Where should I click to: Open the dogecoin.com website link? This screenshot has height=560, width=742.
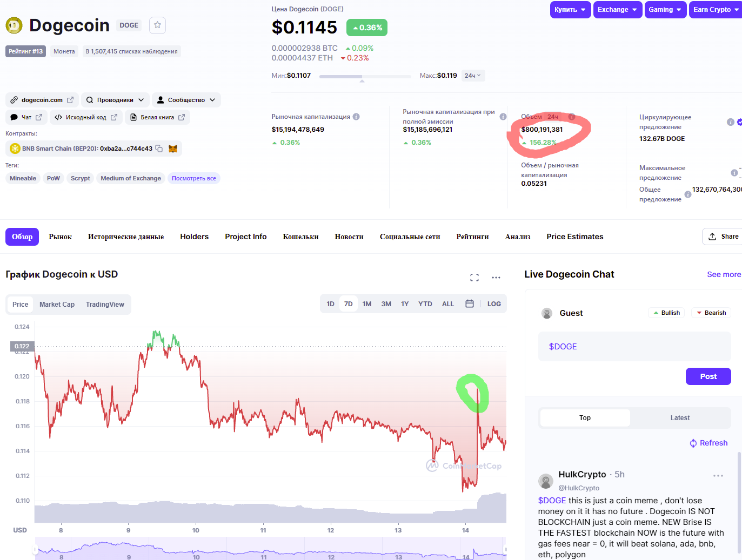pyautogui.click(x=42, y=100)
